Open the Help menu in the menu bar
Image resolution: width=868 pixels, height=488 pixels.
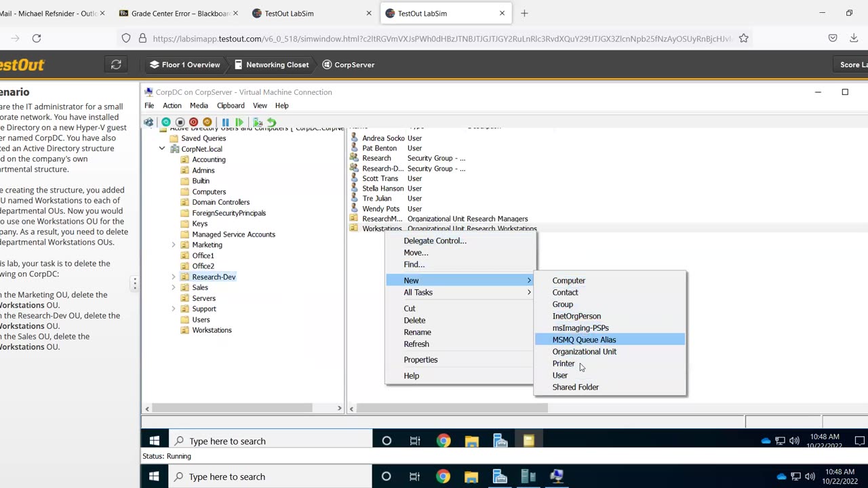click(281, 106)
